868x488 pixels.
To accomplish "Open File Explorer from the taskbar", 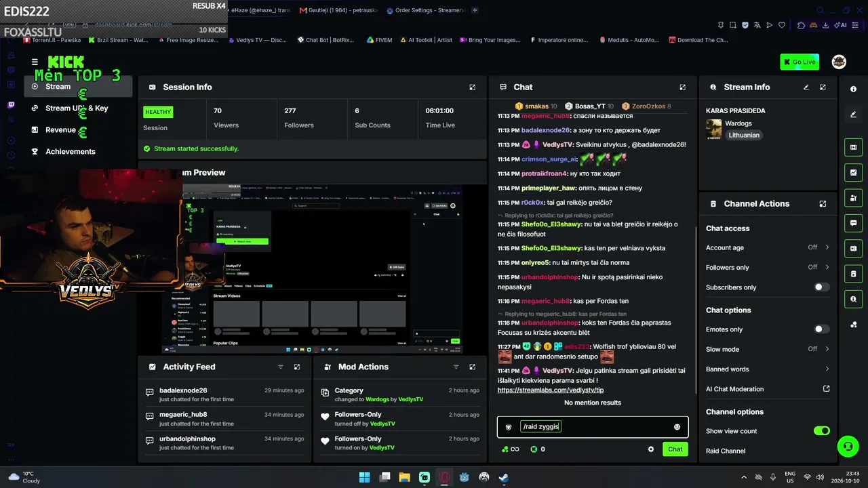I will click(x=404, y=477).
